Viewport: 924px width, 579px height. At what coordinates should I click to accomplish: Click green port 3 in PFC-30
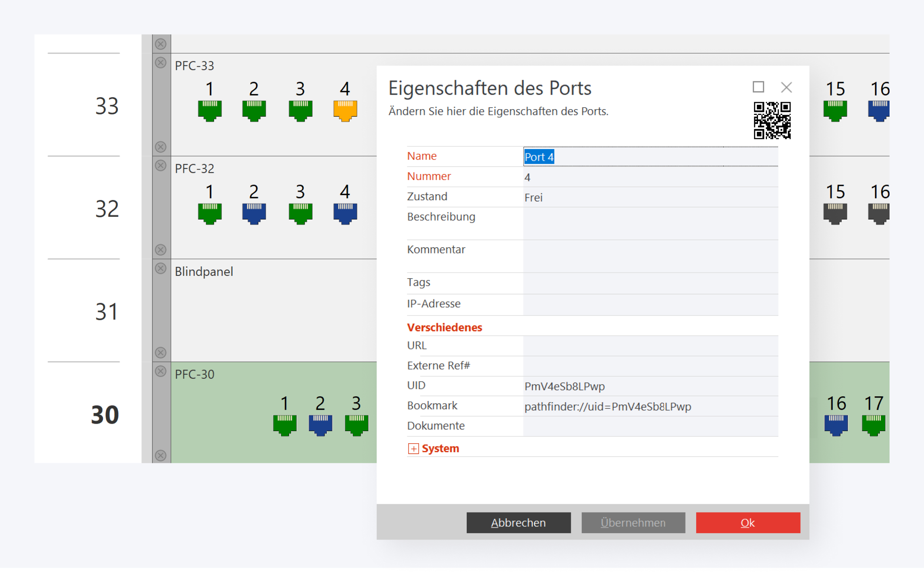[x=356, y=425]
